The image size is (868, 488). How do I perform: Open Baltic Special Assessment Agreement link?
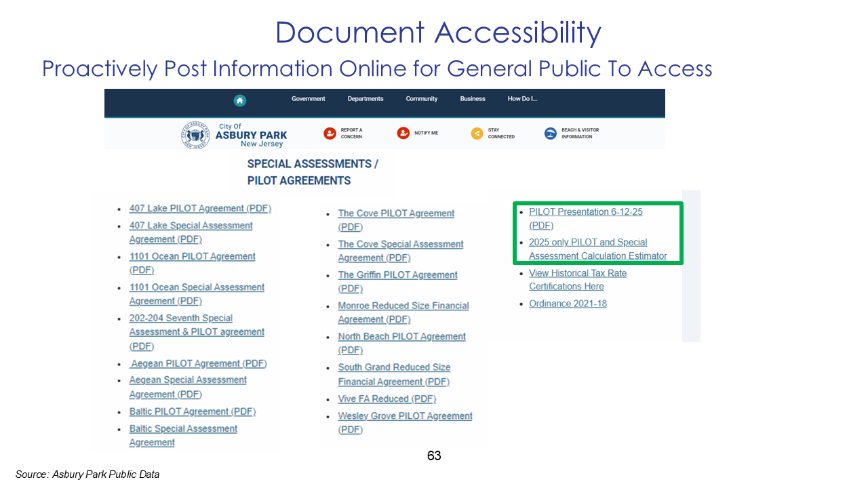tap(183, 435)
